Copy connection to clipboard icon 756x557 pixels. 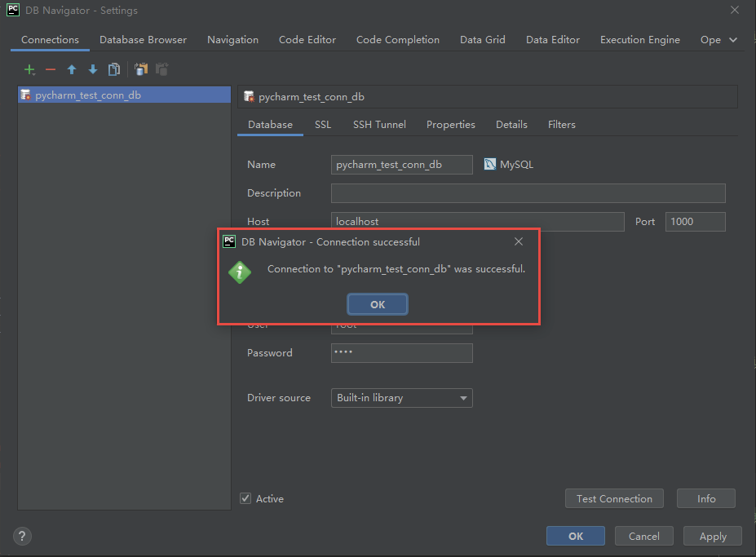click(141, 69)
